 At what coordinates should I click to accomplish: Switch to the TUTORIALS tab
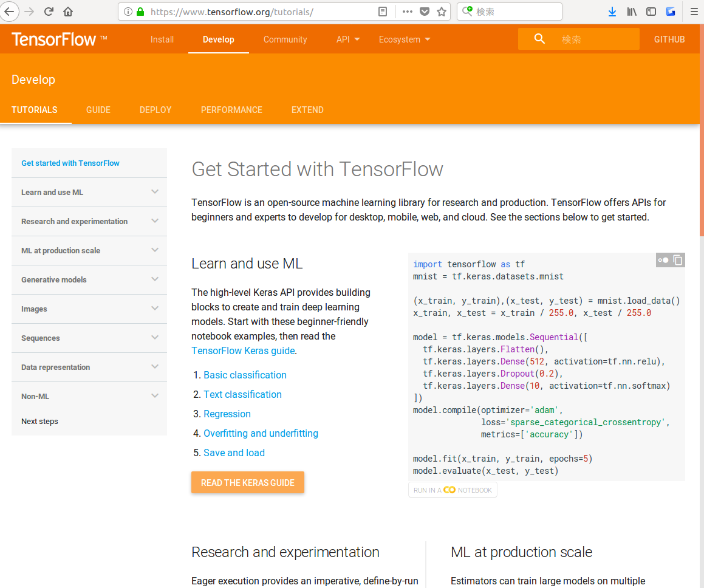click(35, 110)
